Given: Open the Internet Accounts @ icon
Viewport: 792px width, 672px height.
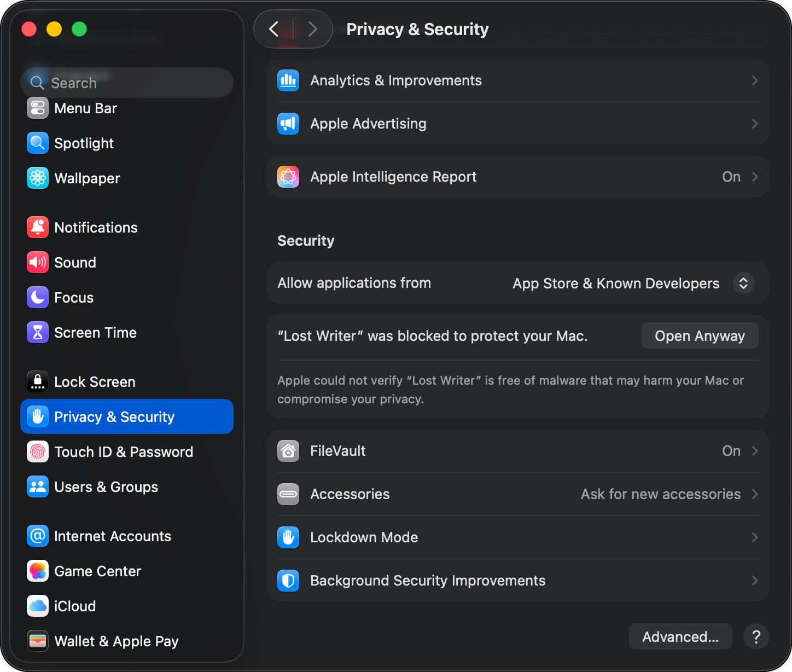Looking at the screenshot, I should coord(38,536).
